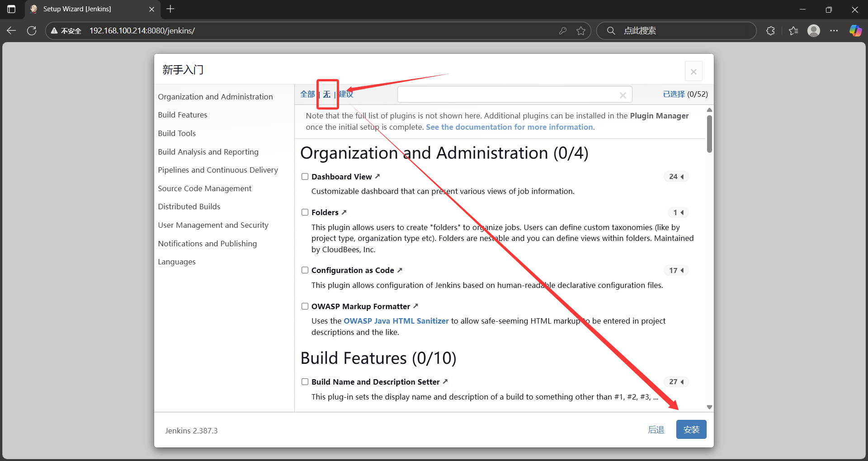Click plugin list scrollbar thumb

[709, 134]
